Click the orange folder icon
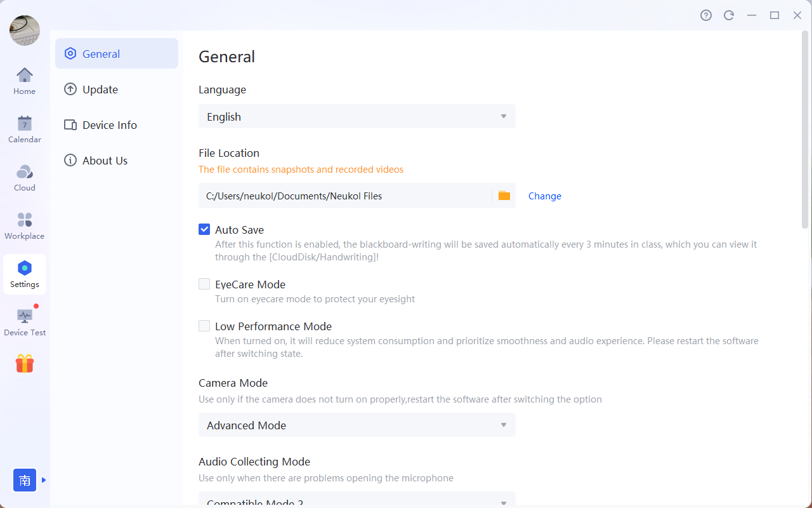Viewport: 812px width, 508px height. pos(504,196)
